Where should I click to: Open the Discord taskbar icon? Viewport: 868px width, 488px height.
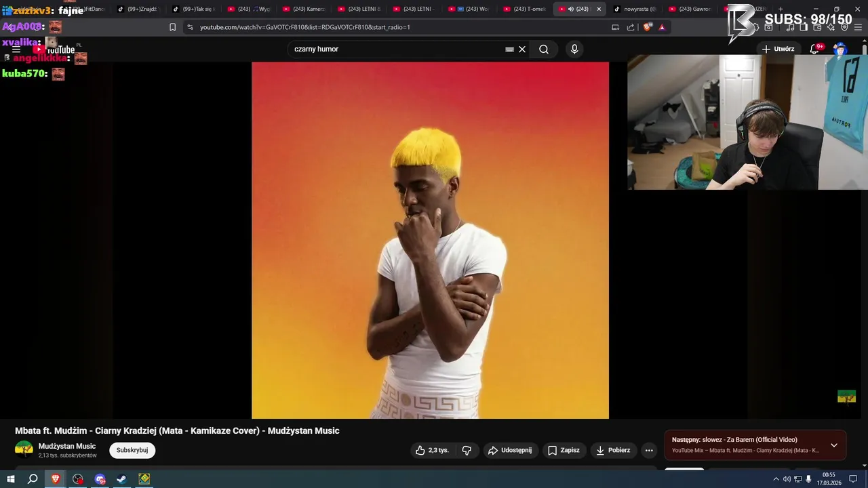tap(100, 479)
